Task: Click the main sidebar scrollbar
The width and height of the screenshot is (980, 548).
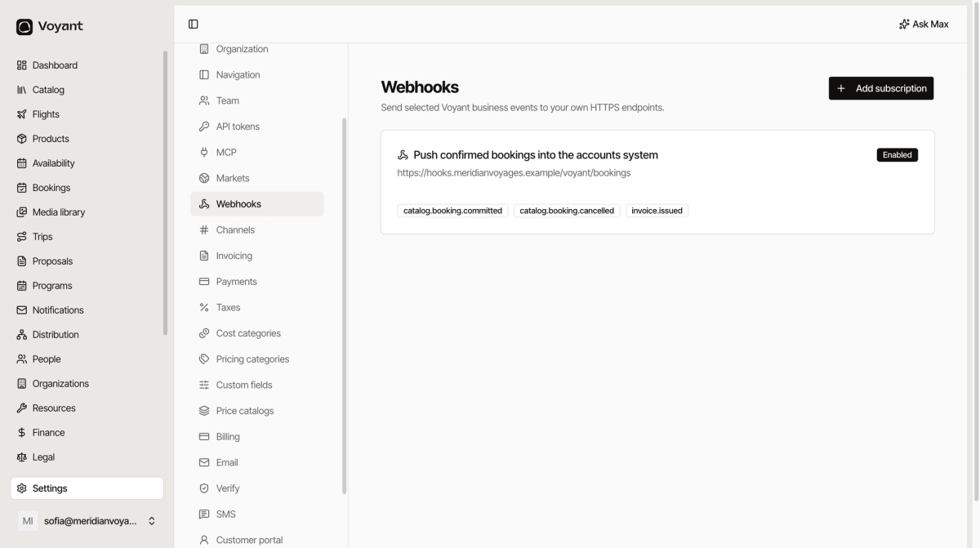Action: point(166,193)
